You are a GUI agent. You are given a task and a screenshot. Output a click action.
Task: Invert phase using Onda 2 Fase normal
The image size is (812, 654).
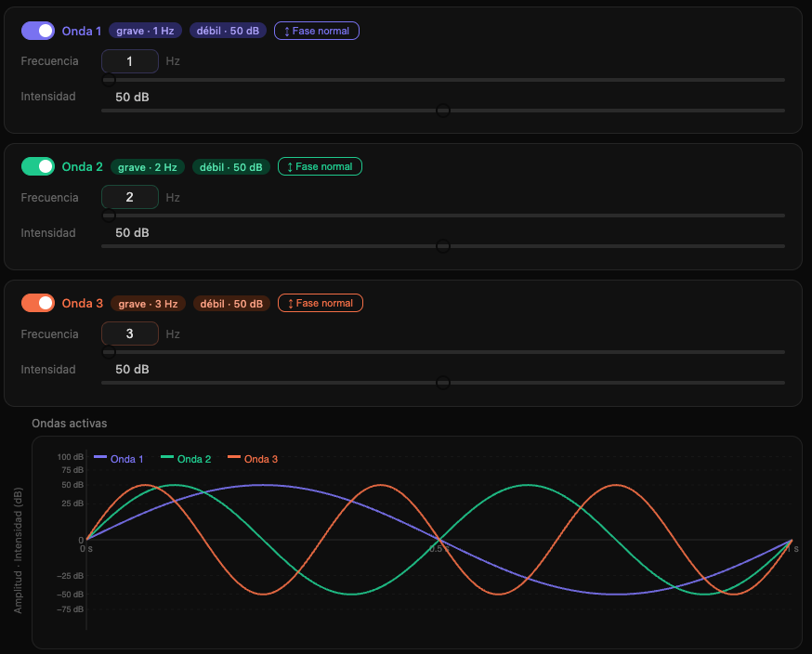[x=320, y=166]
